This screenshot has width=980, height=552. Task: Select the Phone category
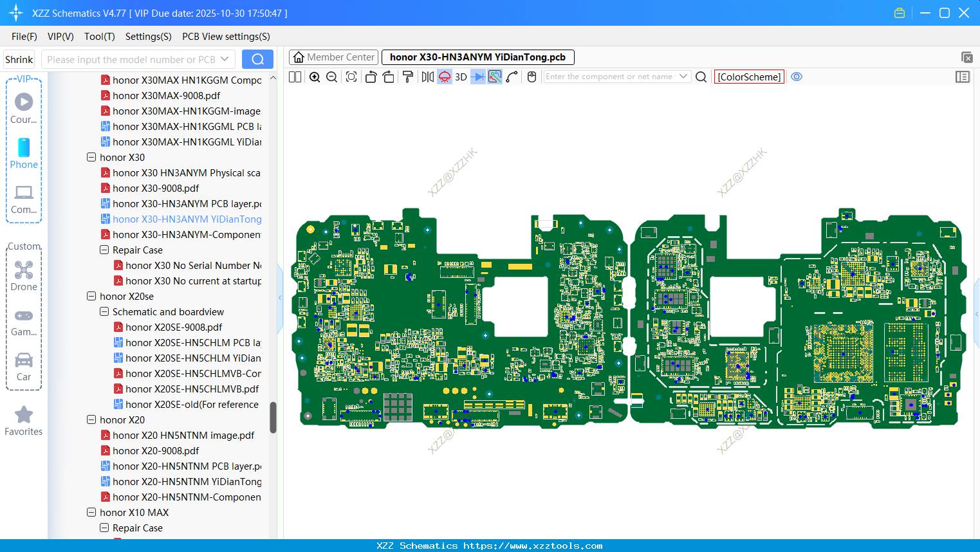point(24,153)
